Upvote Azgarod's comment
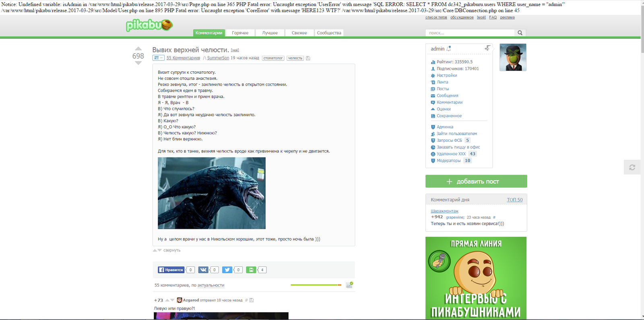 tap(167, 300)
